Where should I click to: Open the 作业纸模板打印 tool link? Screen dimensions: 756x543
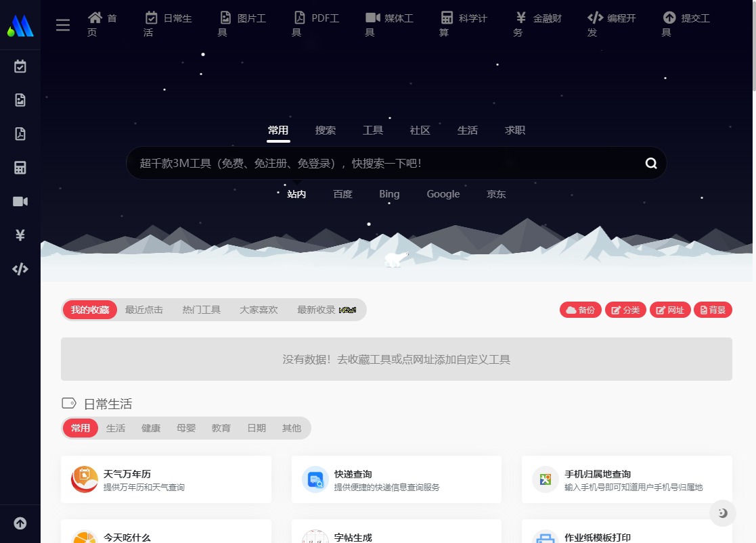pyautogui.click(x=627, y=532)
